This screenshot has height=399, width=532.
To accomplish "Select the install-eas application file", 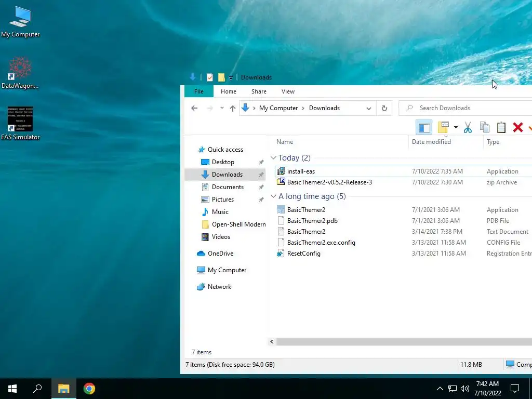I will click(403, 171).
